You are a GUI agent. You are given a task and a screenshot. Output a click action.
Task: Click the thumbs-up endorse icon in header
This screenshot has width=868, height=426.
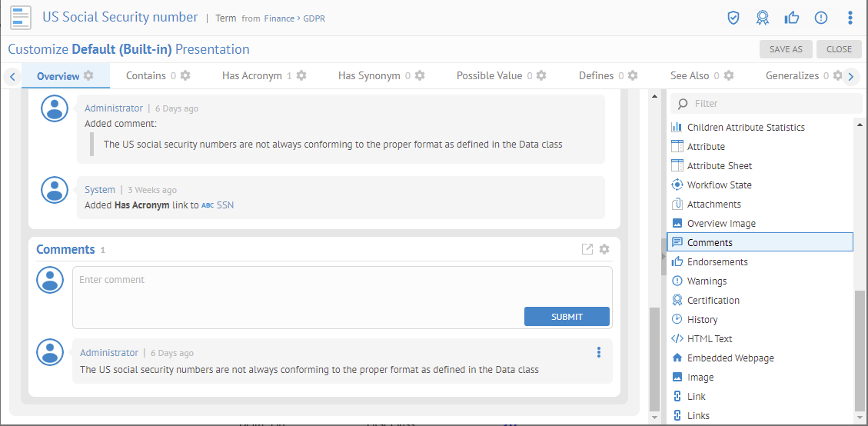coord(792,18)
